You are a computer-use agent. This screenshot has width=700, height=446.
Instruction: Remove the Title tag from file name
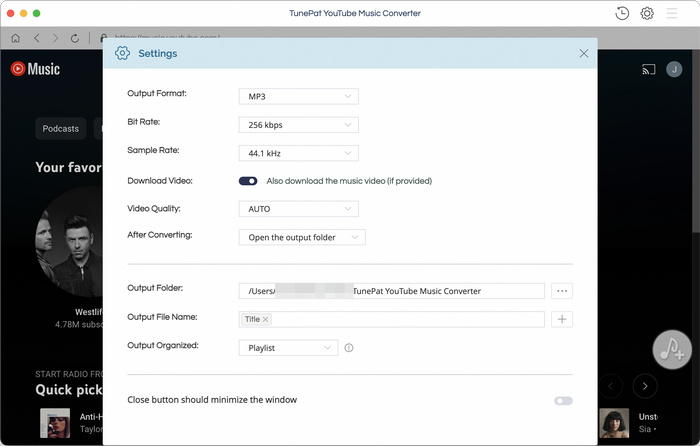266,319
